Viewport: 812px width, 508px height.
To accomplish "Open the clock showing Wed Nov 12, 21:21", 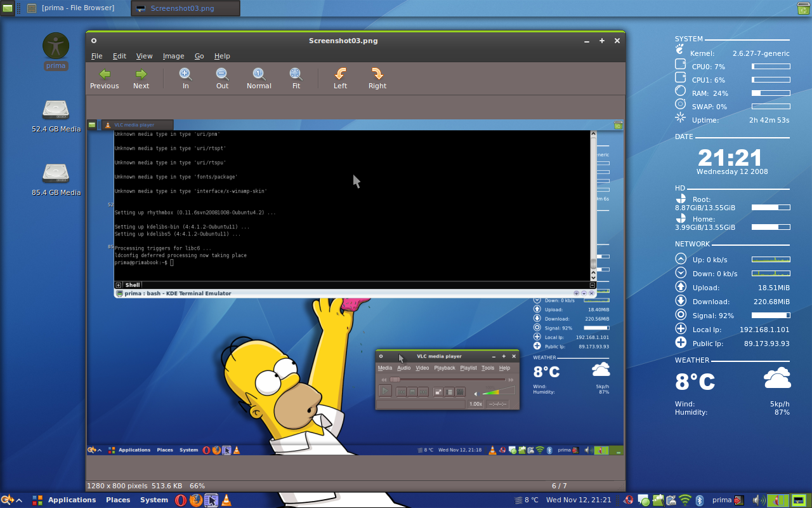I will (x=579, y=500).
